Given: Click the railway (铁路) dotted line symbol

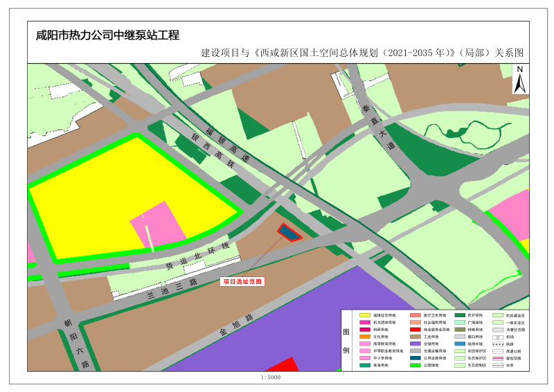Looking at the screenshot, I should click(497, 344).
